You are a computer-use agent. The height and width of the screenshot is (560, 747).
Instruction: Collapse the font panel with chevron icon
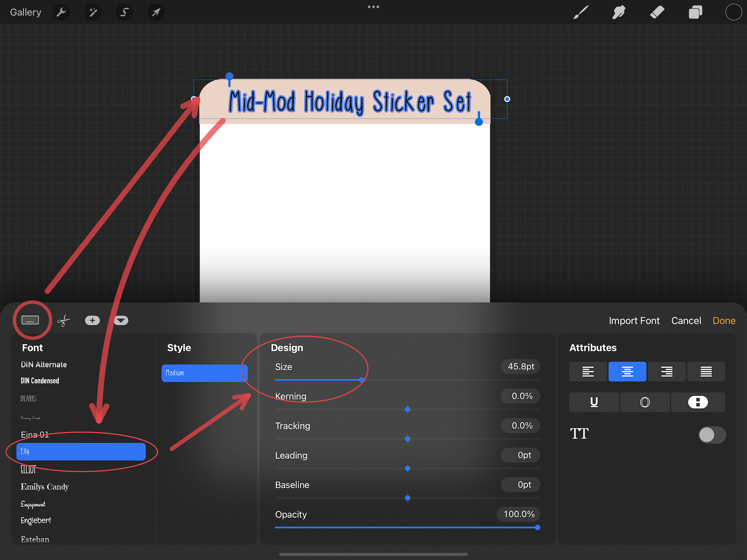(120, 320)
